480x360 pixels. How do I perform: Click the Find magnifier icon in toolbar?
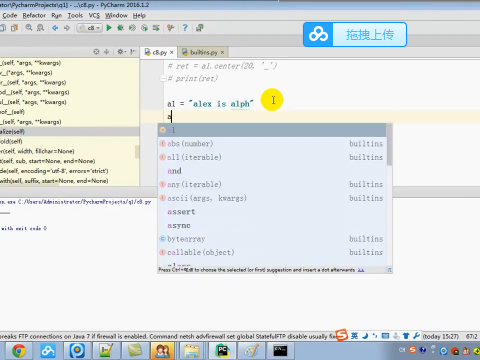(29, 28)
